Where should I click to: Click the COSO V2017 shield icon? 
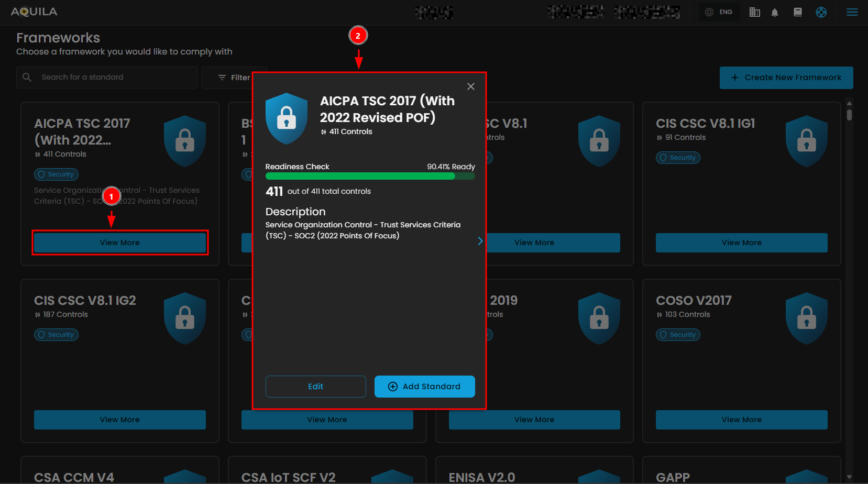click(x=806, y=318)
